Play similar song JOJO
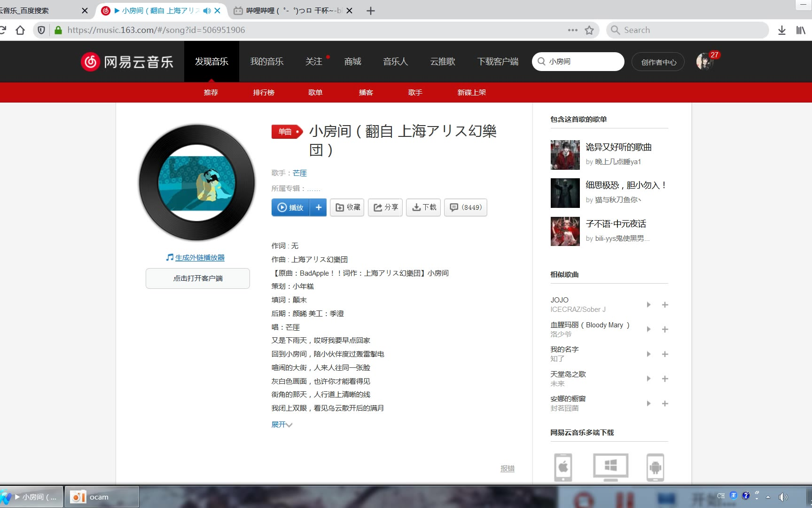This screenshot has width=812, height=508. point(648,305)
